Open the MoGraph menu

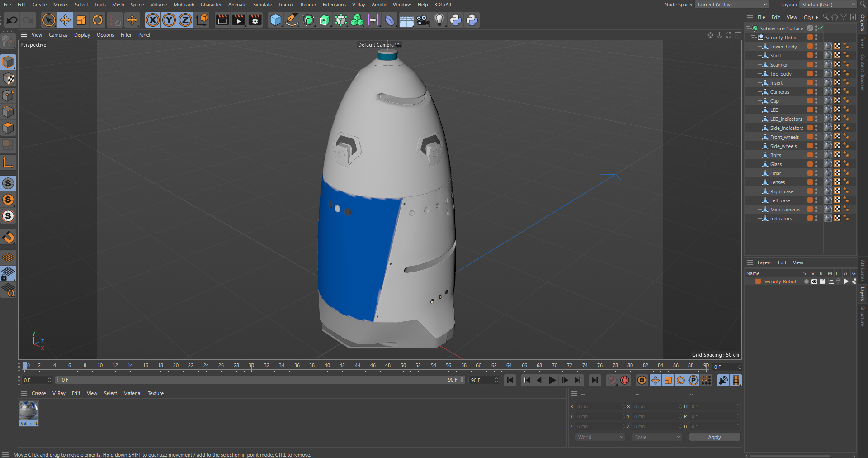click(184, 5)
